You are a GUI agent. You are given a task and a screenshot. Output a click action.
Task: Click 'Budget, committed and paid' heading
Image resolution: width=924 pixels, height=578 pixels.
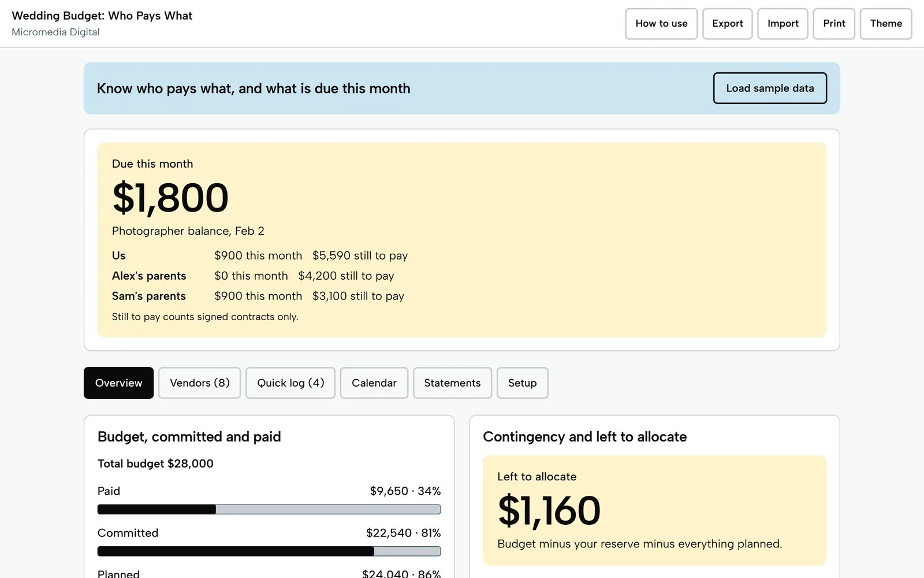tap(189, 437)
